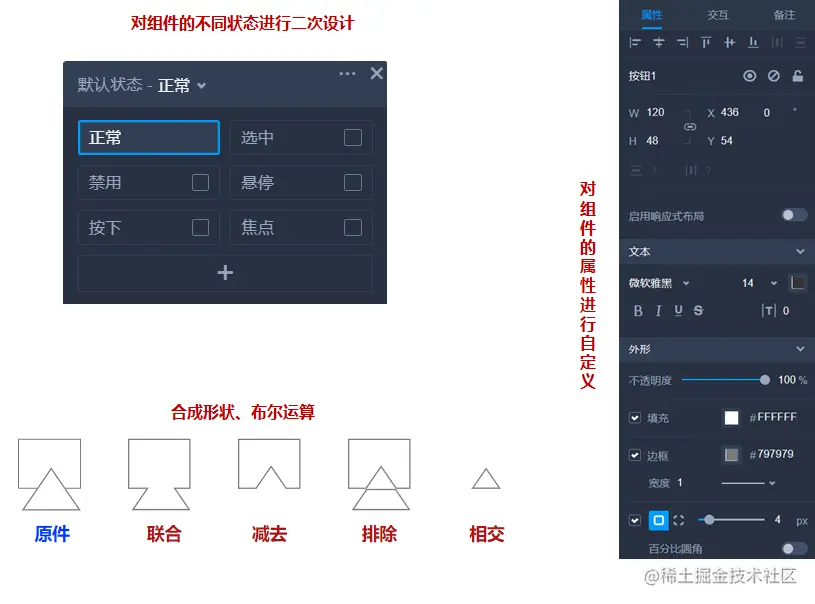815x604 pixels.
Task: Click the letter spacing icon
Action: (x=768, y=311)
